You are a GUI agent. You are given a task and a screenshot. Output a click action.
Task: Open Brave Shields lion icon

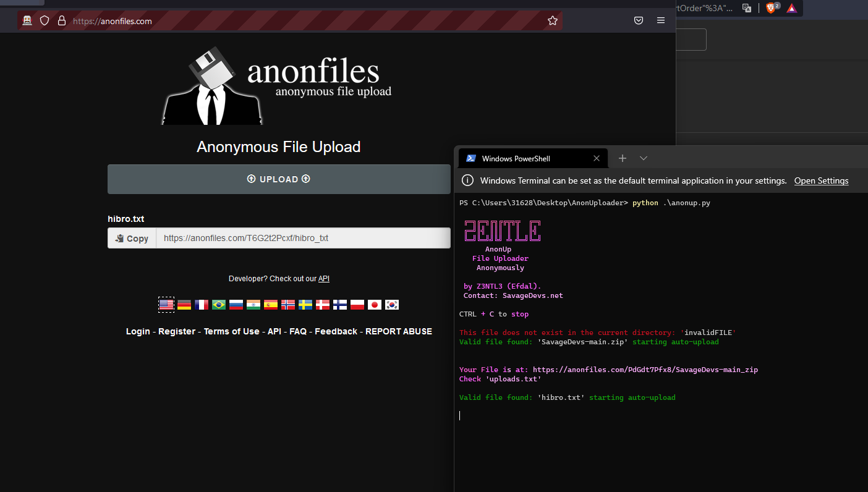(x=772, y=8)
